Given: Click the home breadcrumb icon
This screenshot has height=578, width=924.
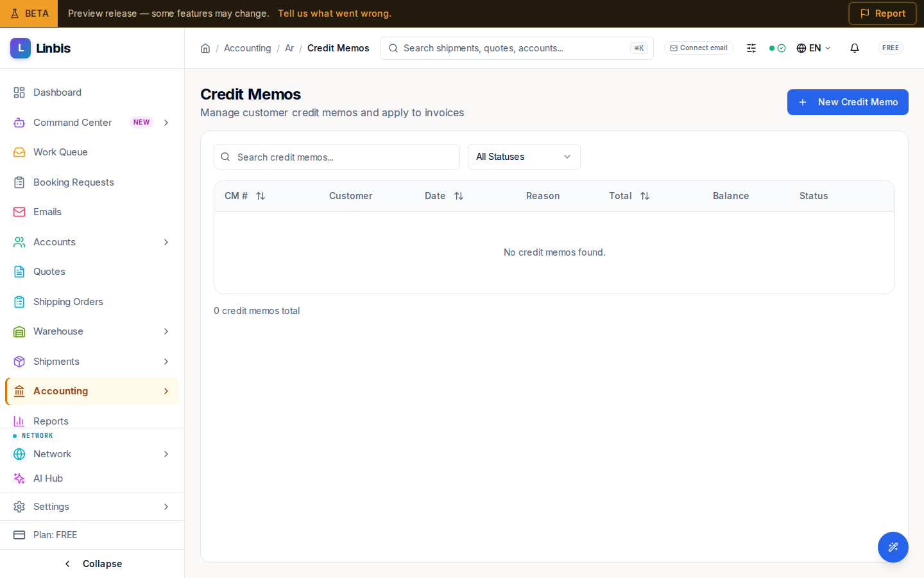Looking at the screenshot, I should (205, 48).
